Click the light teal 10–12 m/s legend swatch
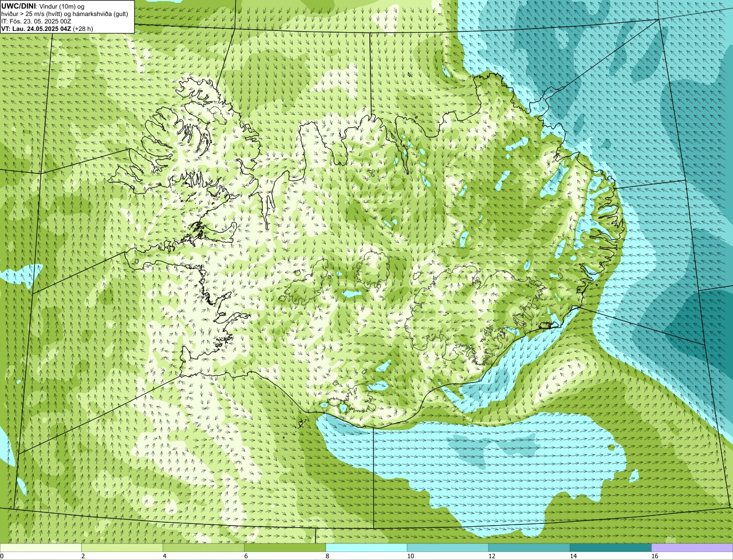Screen dimensions: 733x560 click(448, 548)
